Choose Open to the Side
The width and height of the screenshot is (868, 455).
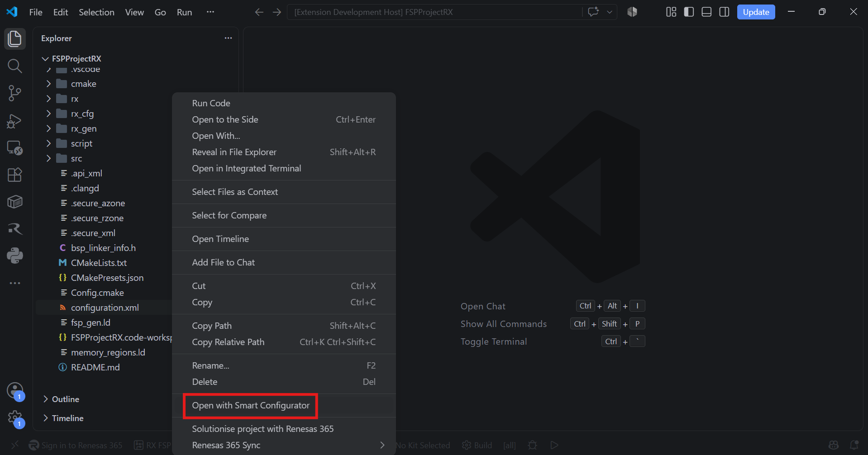pyautogui.click(x=284, y=119)
